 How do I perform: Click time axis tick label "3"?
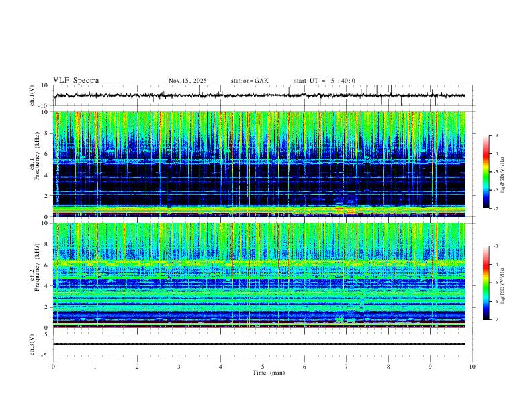coord(179,367)
